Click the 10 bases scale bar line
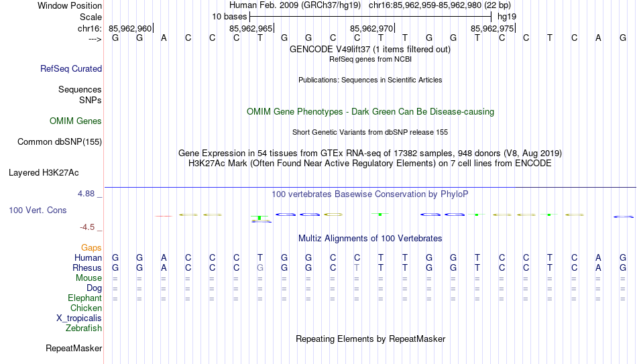The height and width of the screenshot is (364, 637). [371, 17]
